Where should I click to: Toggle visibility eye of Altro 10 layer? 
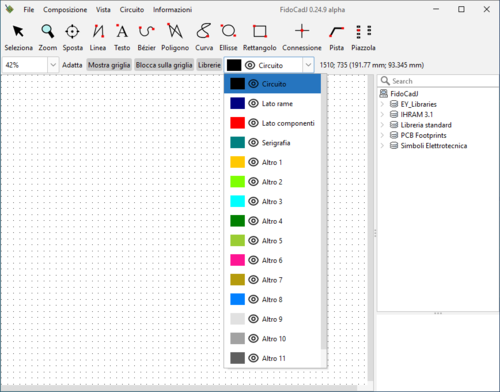[253, 339]
